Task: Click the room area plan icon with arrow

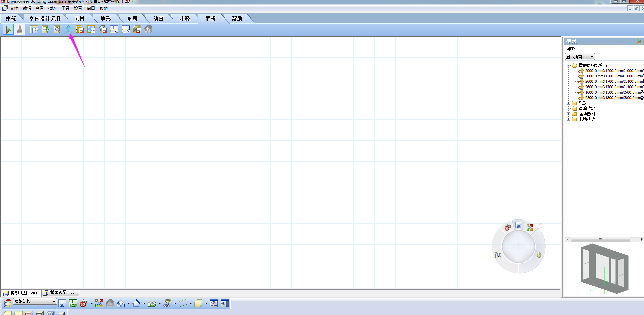Action: [114, 30]
